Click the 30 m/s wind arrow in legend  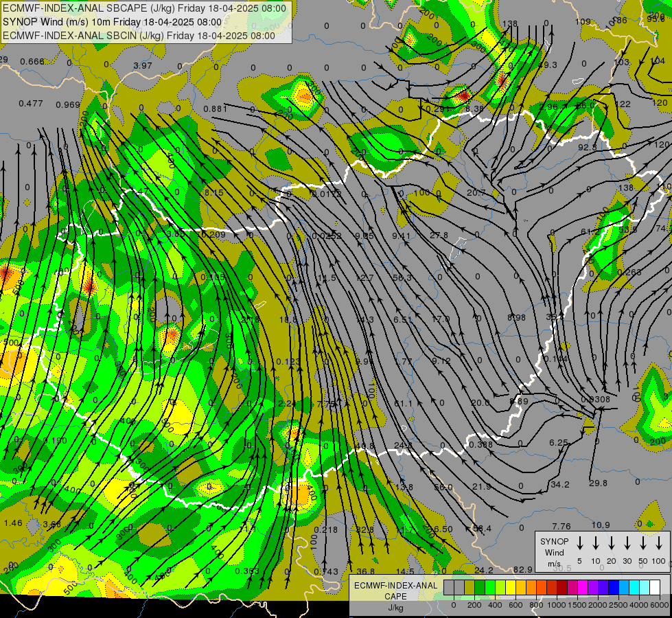click(627, 543)
